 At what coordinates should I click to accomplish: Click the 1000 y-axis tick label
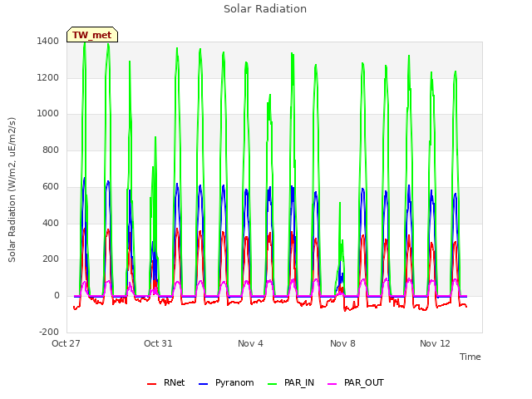tap(48, 114)
